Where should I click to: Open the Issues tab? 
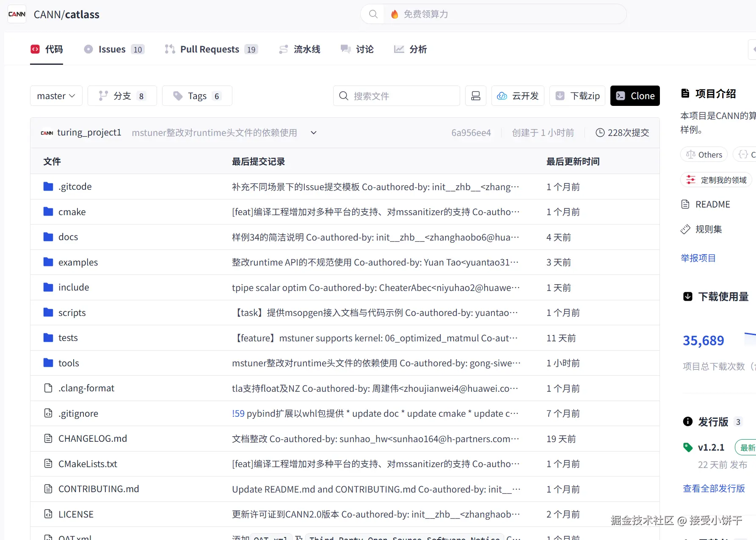click(x=114, y=49)
